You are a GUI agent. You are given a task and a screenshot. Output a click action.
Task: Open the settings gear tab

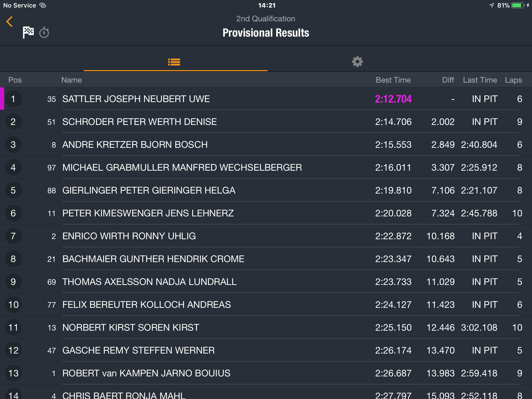point(357,62)
